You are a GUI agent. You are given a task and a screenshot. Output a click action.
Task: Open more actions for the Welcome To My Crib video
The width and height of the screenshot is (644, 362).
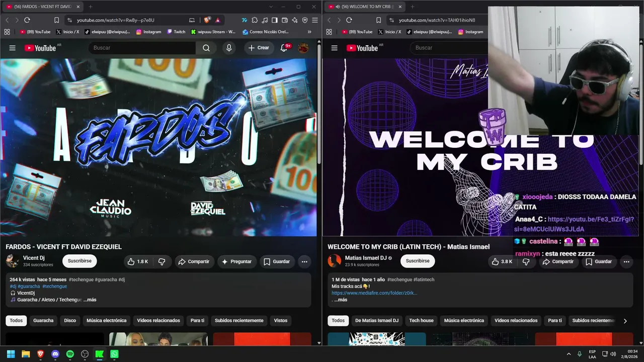(x=626, y=261)
